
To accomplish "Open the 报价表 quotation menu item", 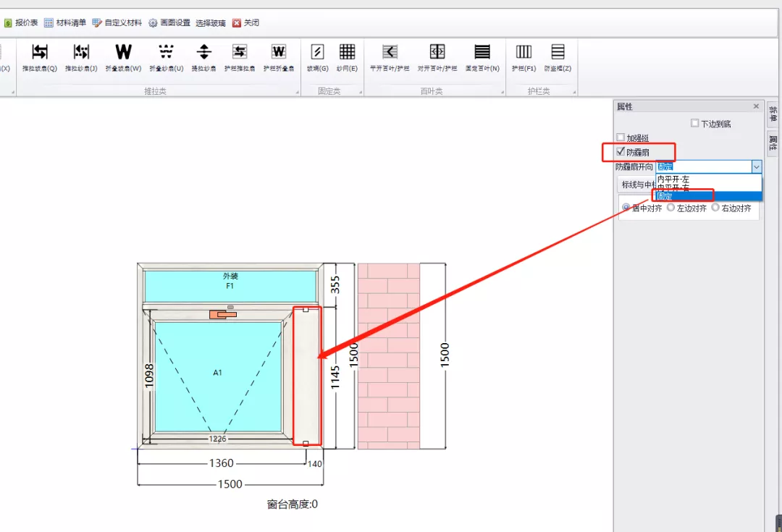I will [21, 22].
